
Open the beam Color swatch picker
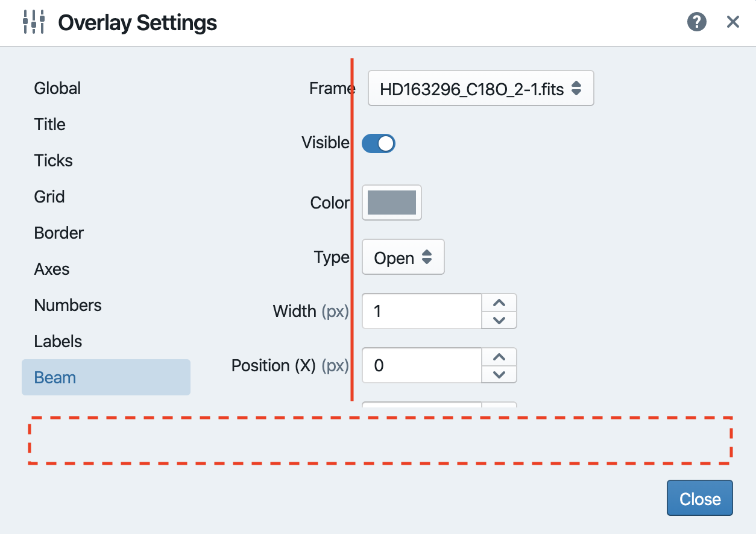pyautogui.click(x=391, y=203)
